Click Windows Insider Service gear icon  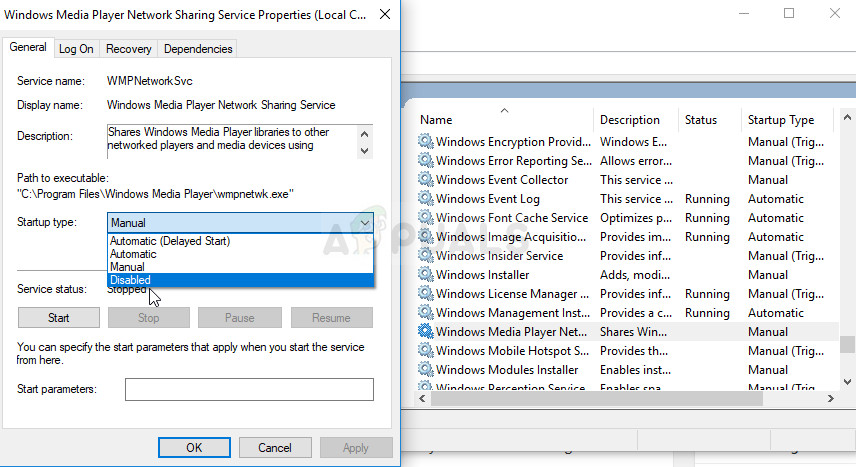(426, 256)
